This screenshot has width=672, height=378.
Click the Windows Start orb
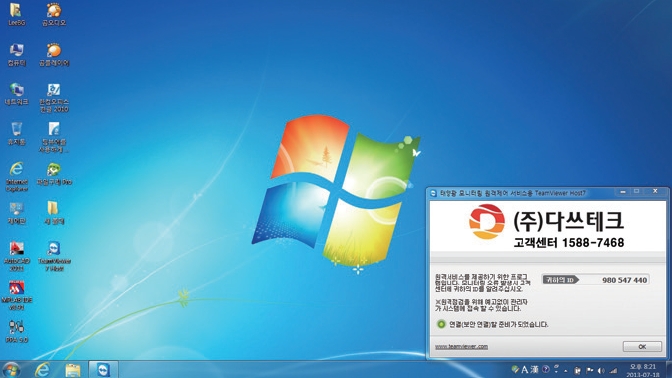click(12, 370)
